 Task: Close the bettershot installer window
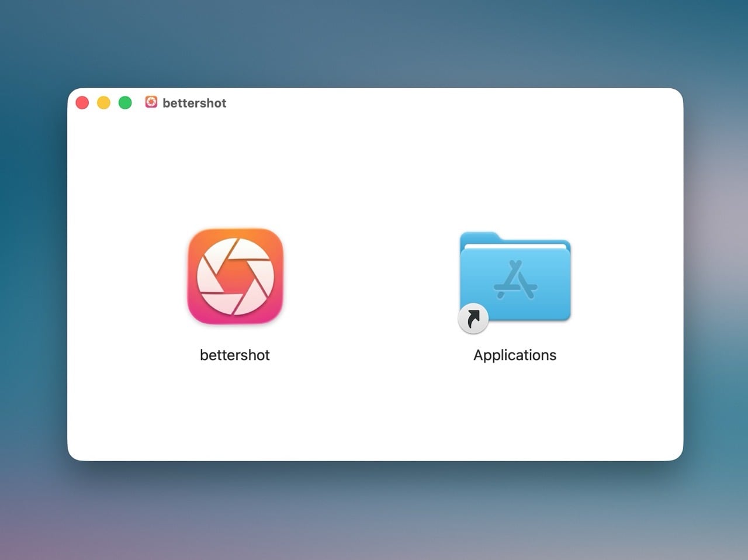[82, 103]
